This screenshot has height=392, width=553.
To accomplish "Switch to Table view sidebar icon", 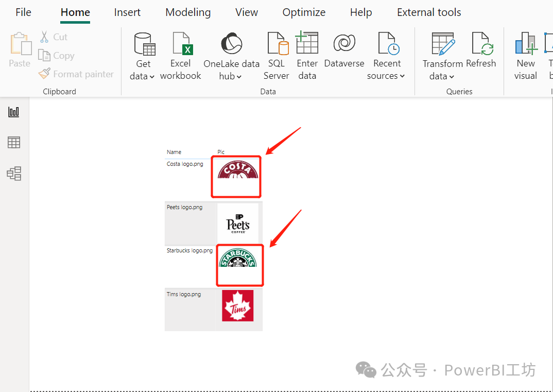I will point(14,142).
